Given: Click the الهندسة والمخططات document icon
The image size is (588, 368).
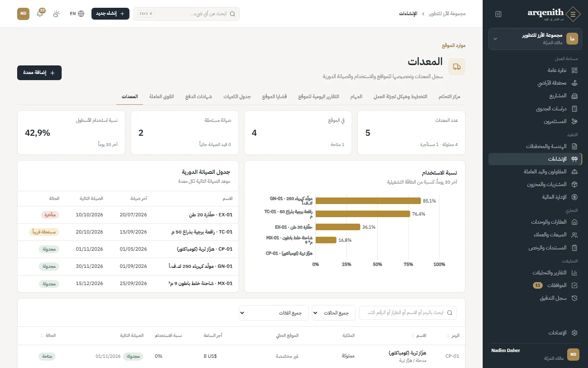Looking at the screenshot, I should [575, 146].
